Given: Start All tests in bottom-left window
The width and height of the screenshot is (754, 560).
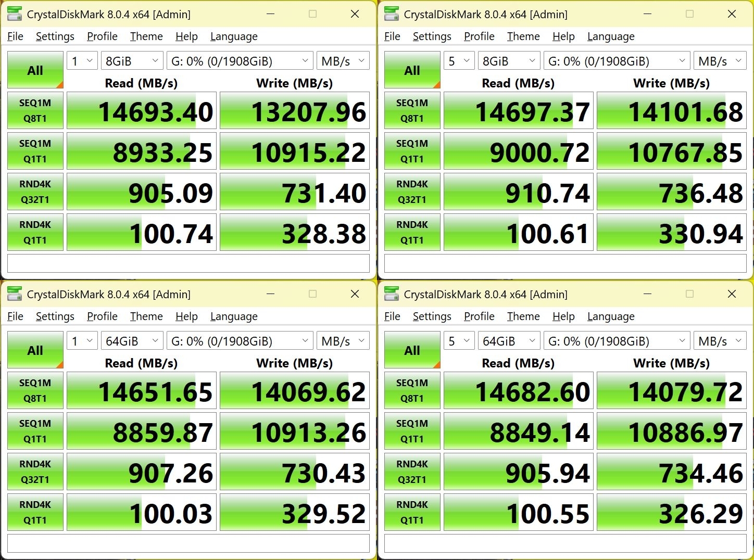Looking at the screenshot, I should pyautogui.click(x=35, y=350).
